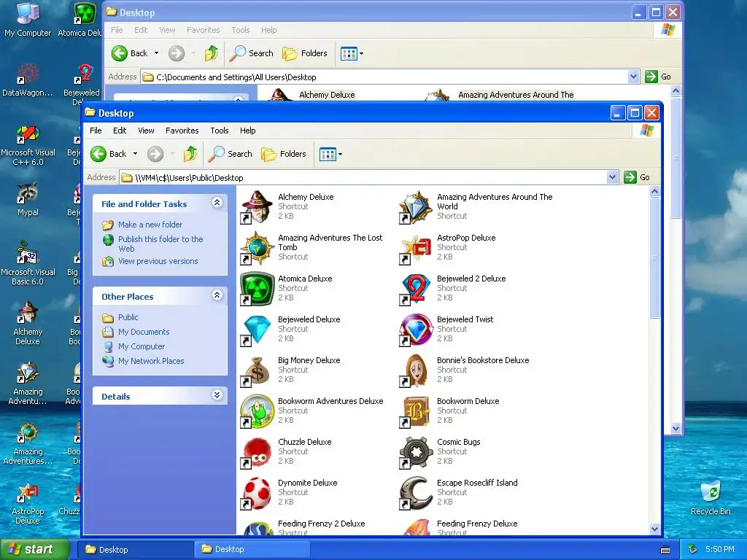Open Views dropdown in back Desktop window

361,53
